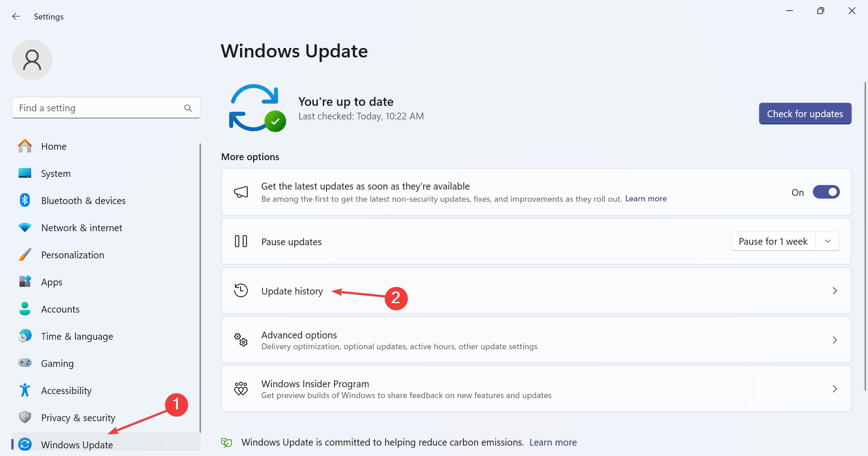Click the Check for updates button
The image size is (868, 456).
tap(805, 114)
